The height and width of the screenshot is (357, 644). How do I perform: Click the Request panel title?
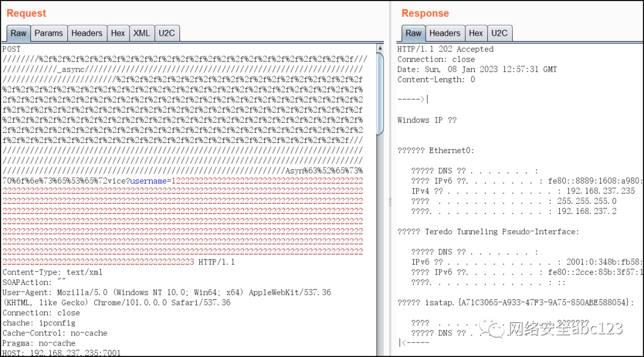[26, 14]
